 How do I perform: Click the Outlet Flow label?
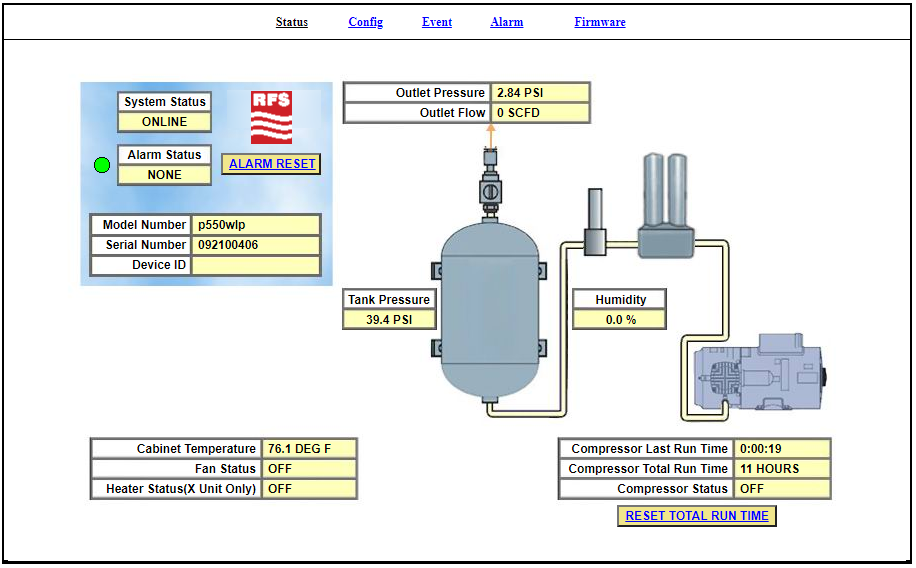point(417,113)
